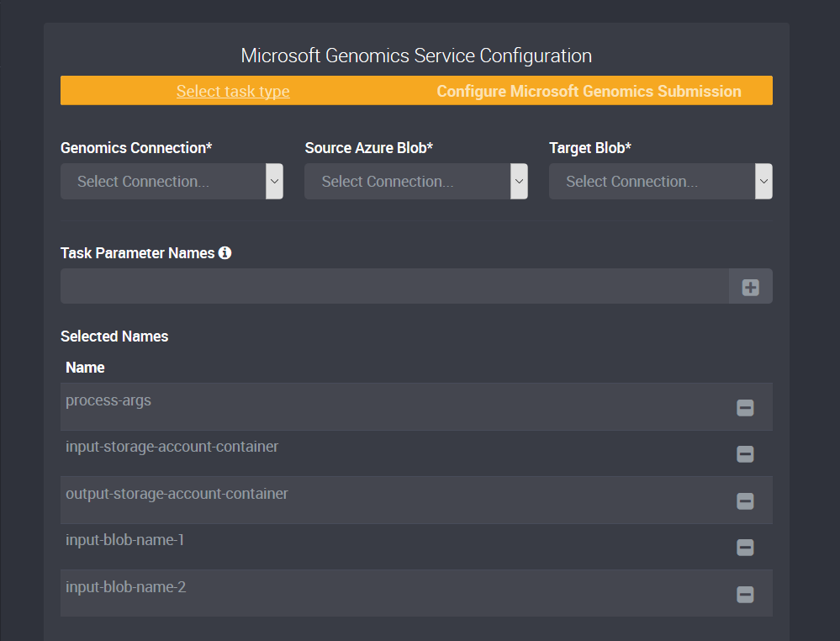Remove output-storage-account-container using its minus icon
This screenshot has width=840, height=641.
point(745,501)
